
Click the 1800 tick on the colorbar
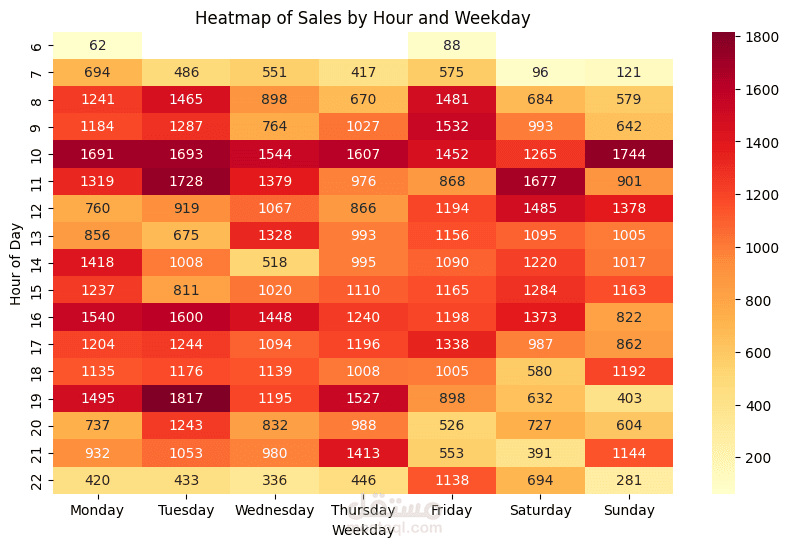(762, 37)
